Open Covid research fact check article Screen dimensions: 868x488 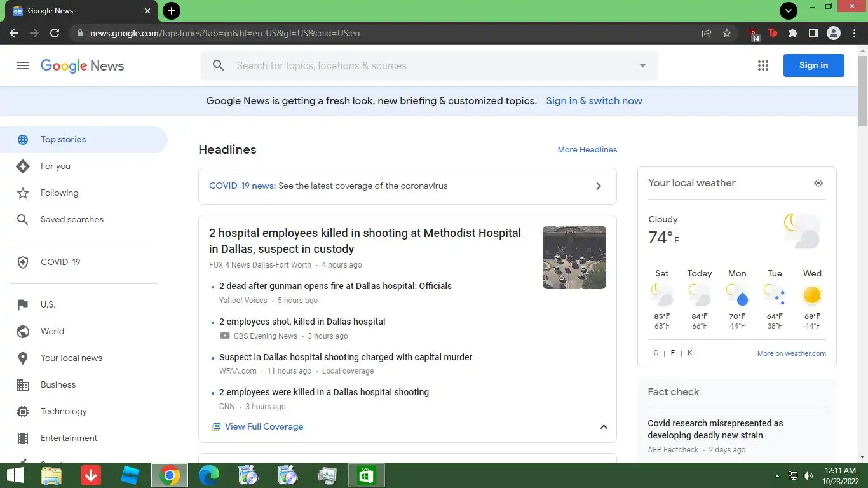pos(715,430)
